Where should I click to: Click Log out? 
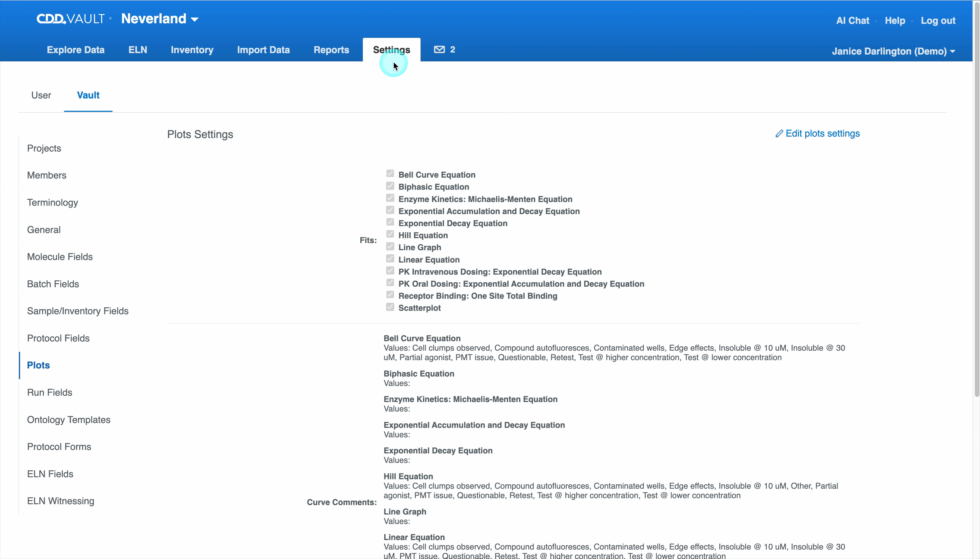coord(938,21)
